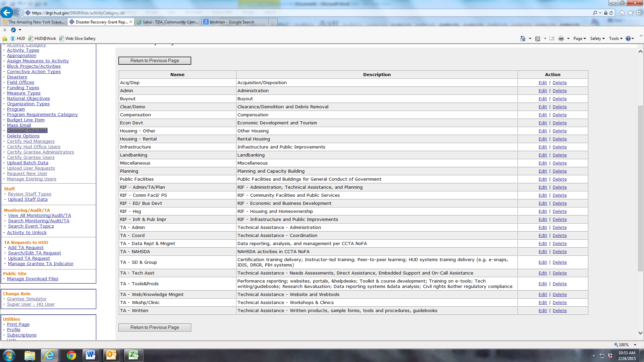Open Google Chrome from the taskbar
644x362 pixels.
click(71, 355)
